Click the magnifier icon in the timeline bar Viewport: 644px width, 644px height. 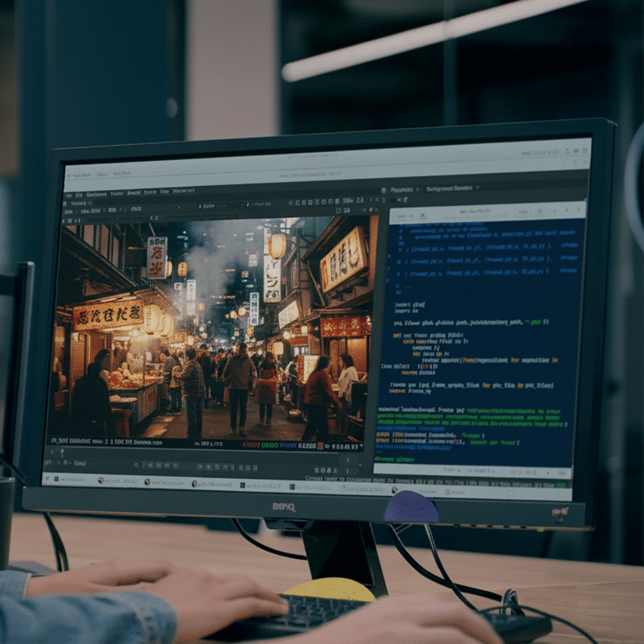pos(136,465)
